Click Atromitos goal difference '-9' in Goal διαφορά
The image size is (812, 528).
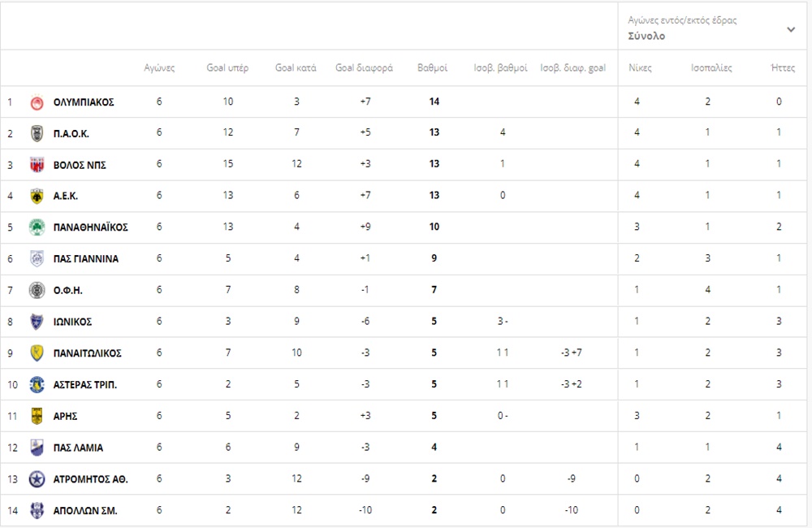click(365, 478)
